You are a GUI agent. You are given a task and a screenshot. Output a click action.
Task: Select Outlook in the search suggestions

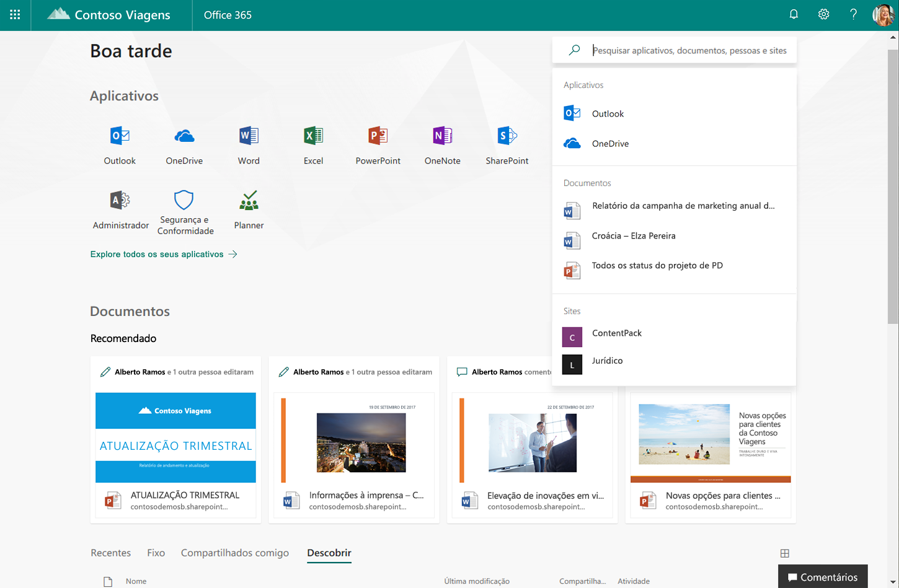[674, 113]
